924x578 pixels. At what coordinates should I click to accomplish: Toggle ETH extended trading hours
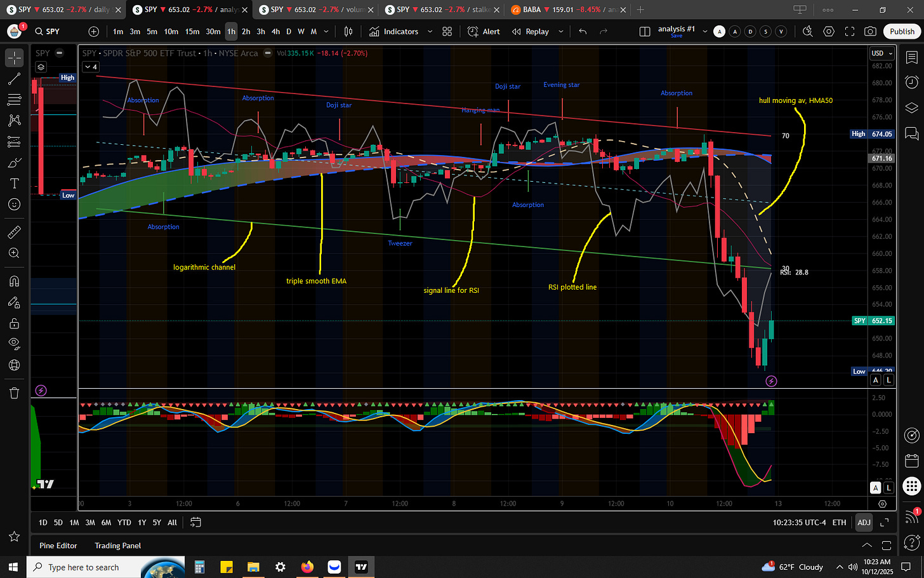[x=839, y=522]
